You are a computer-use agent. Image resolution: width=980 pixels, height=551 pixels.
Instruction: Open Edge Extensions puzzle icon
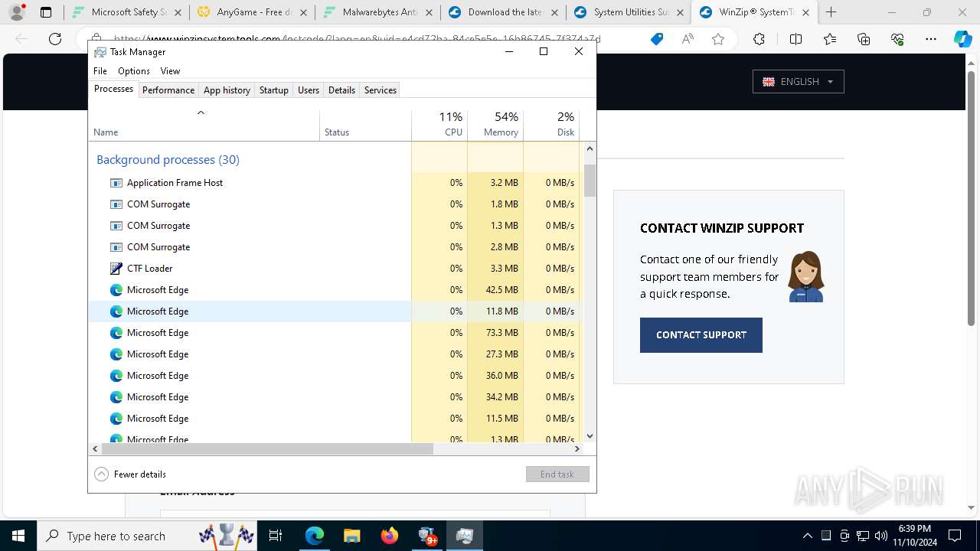[759, 39]
